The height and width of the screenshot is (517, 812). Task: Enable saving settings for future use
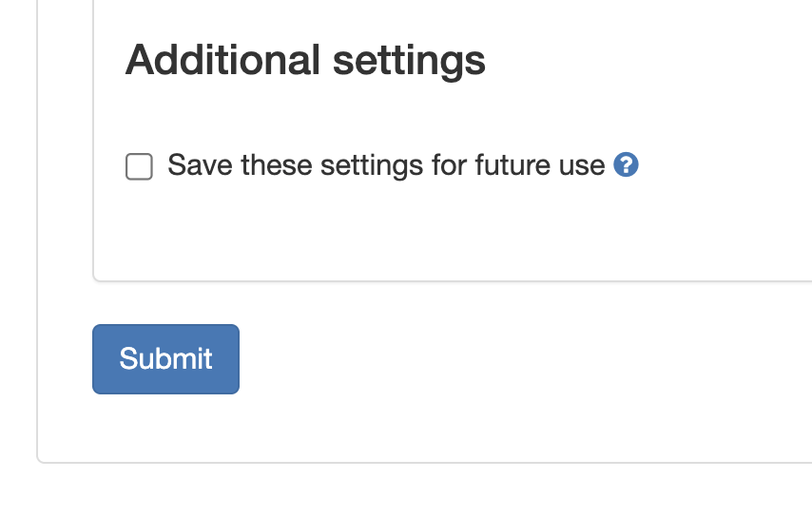(x=139, y=166)
